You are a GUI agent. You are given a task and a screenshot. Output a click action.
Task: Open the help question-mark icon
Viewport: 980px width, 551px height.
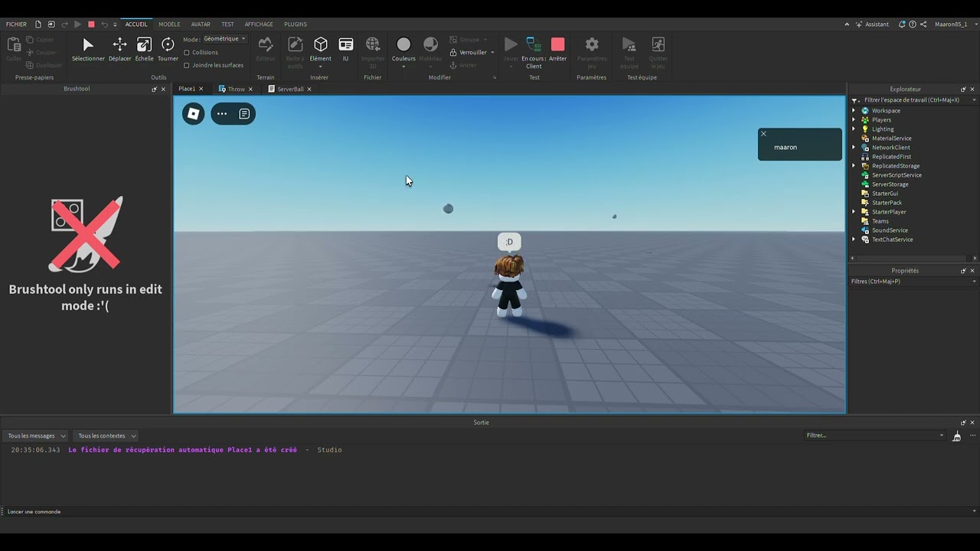pos(913,24)
